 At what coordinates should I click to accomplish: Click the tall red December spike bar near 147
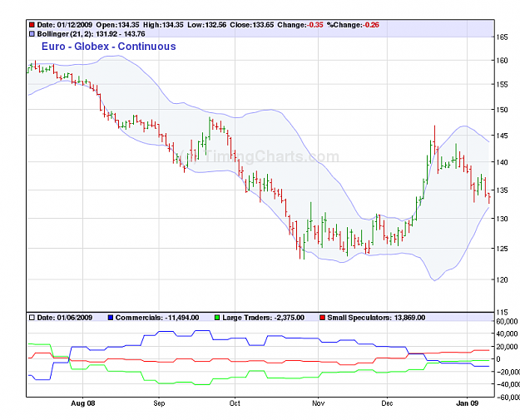(x=434, y=140)
